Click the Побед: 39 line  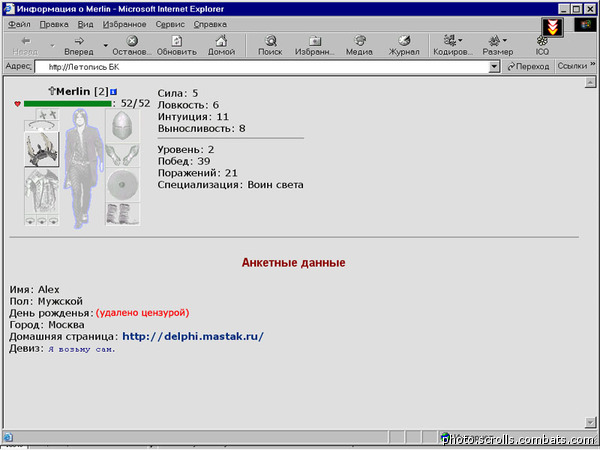tap(184, 161)
